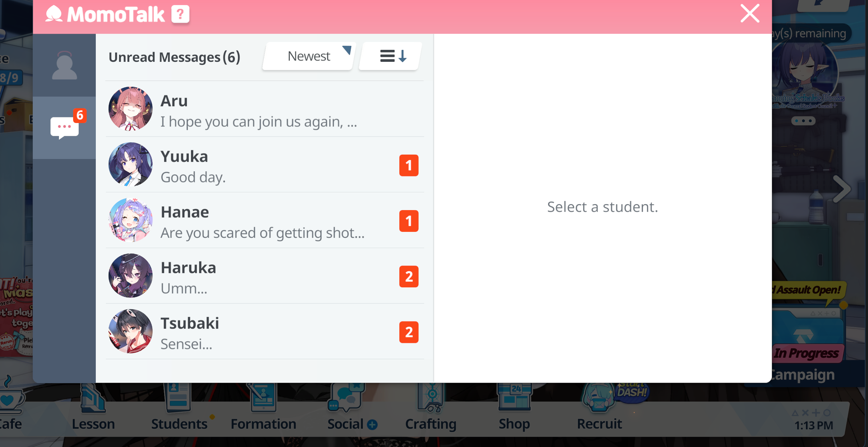Switch to the students profile tab
The width and height of the screenshot is (868, 447).
[64, 65]
